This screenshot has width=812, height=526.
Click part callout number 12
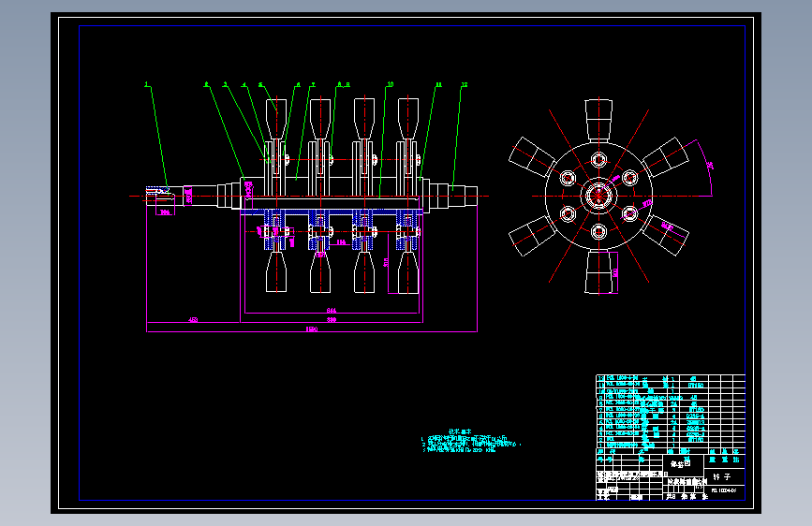coord(464,84)
